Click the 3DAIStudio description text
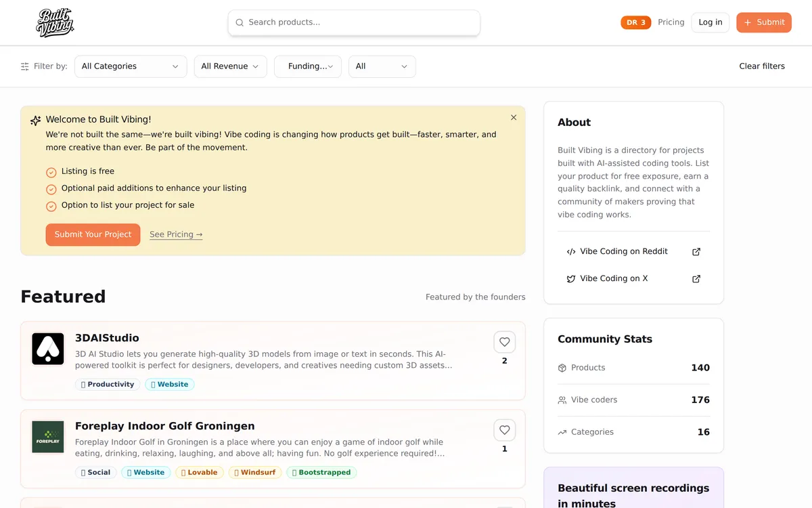 coord(264,360)
